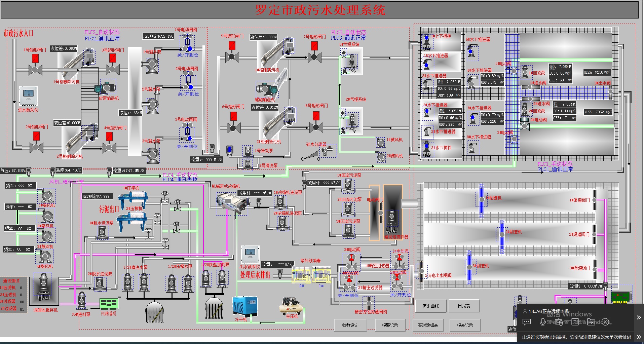Screen dimensions: 644x344
Task: Click the microphone icon in remote-control overlay
Action: click(x=542, y=322)
